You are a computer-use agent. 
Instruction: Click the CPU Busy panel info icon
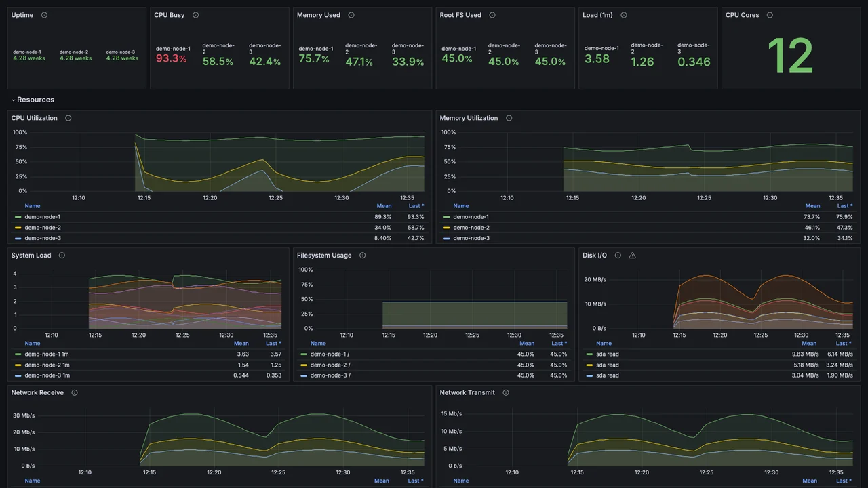(x=195, y=15)
